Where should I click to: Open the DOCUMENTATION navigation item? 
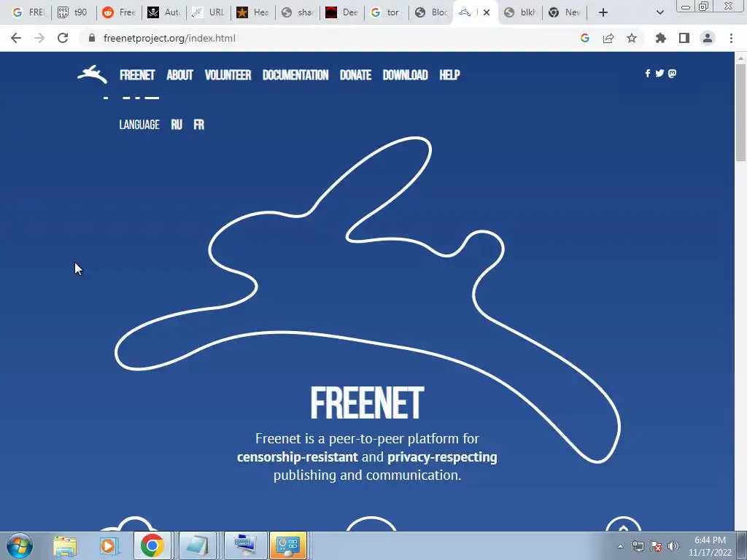(x=295, y=75)
